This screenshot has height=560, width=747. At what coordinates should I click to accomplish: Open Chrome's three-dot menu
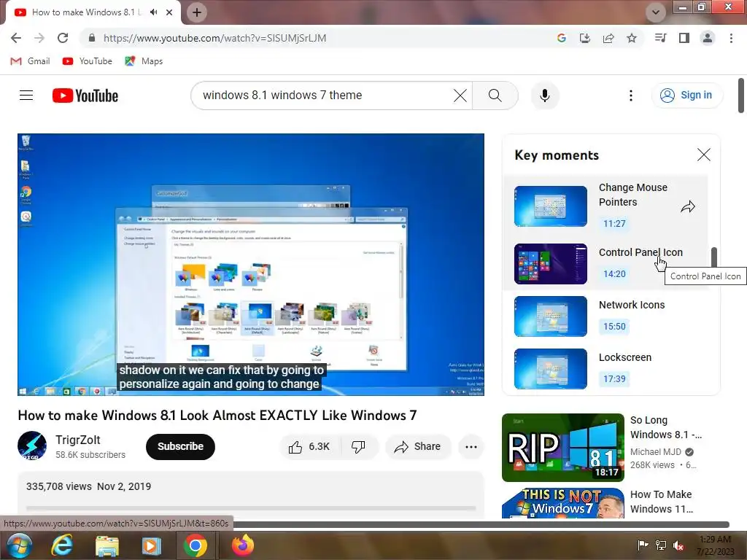coord(731,38)
